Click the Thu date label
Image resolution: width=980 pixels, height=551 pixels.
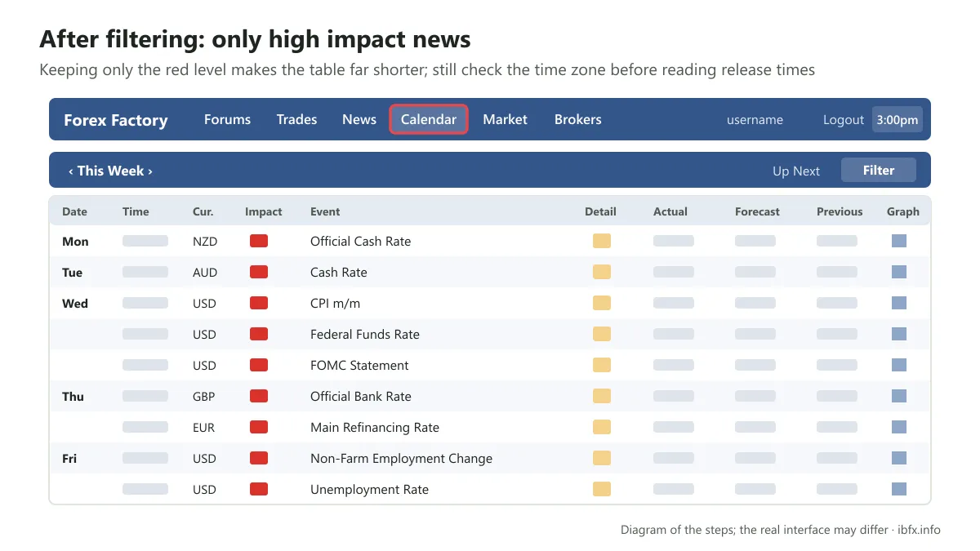(73, 396)
